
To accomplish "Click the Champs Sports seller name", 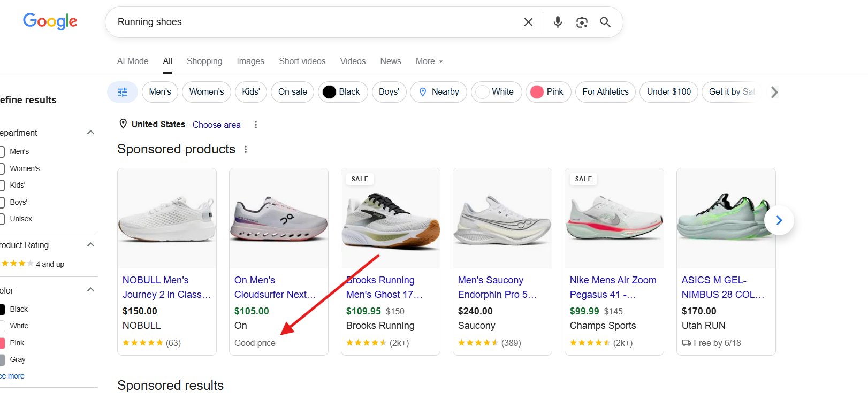I will pyautogui.click(x=603, y=326).
